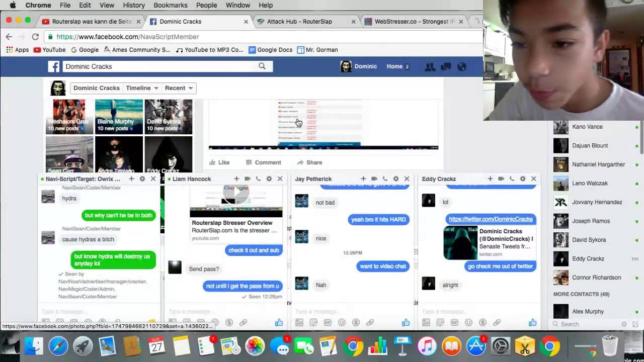Image resolution: width=644 pixels, height=362 pixels.
Task: Open the Dominic profile link in the top bar
Action: 359,66
